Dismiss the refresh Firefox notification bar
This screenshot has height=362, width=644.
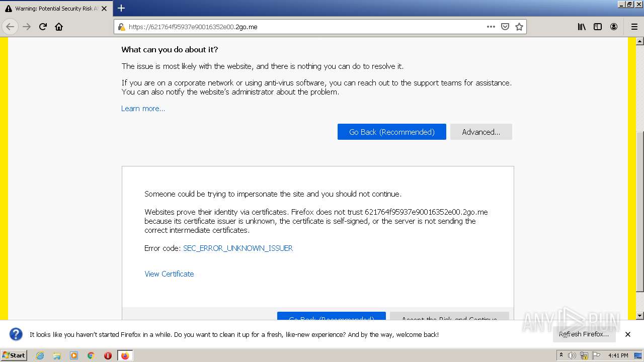(628, 334)
